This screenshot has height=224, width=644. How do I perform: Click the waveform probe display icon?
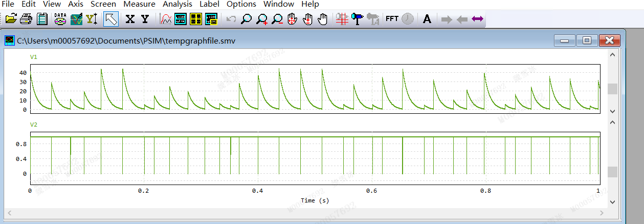pyautogui.click(x=76, y=19)
